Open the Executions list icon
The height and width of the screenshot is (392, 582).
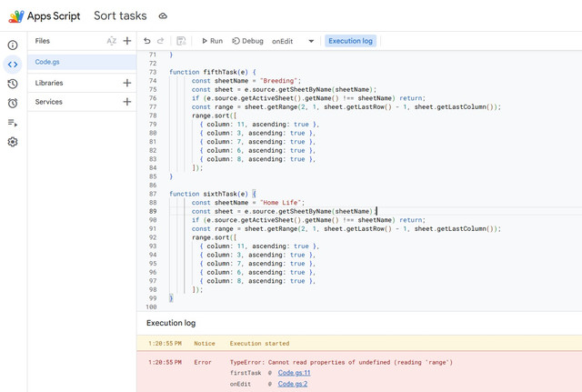point(13,123)
